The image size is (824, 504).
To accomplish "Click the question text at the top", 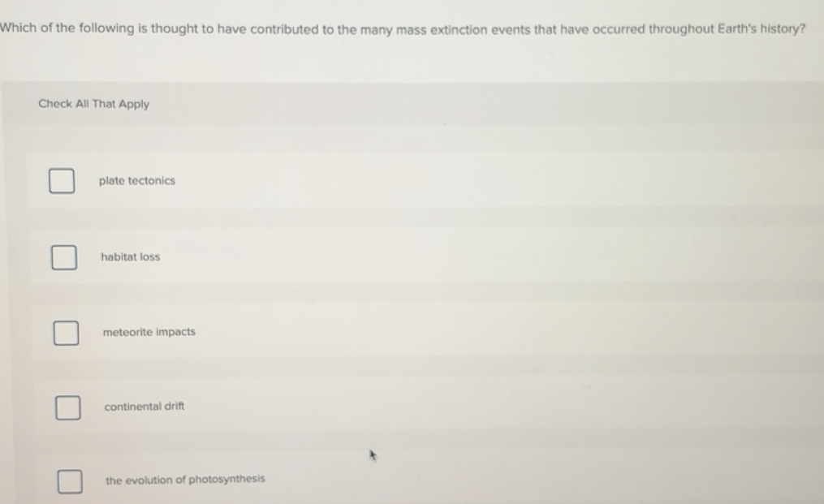I will [402, 28].
